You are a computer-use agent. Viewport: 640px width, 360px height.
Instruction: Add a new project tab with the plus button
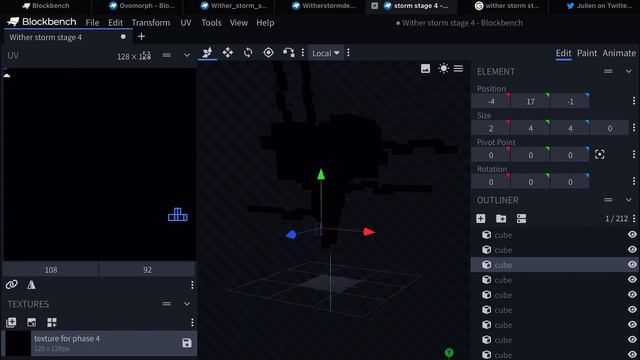141,37
